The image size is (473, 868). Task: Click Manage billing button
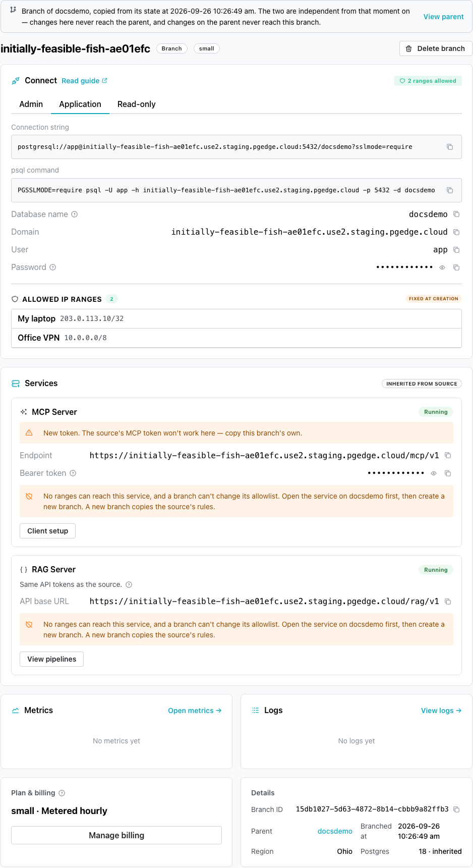[116, 835]
